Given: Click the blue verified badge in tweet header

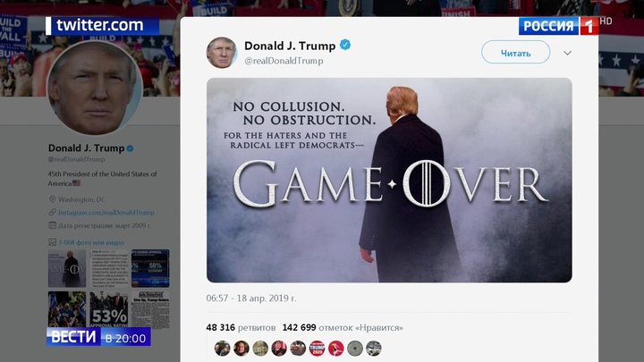Looking at the screenshot, I should click(x=345, y=45).
